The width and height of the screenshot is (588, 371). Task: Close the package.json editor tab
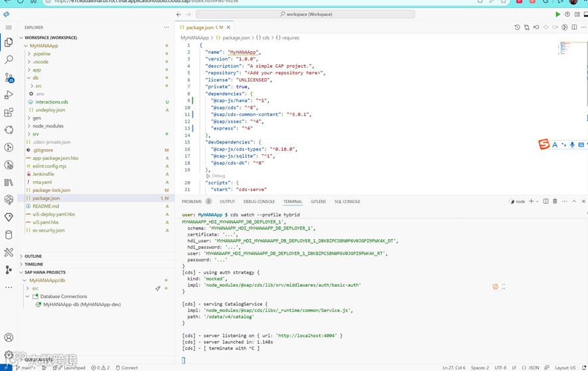point(228,27)
